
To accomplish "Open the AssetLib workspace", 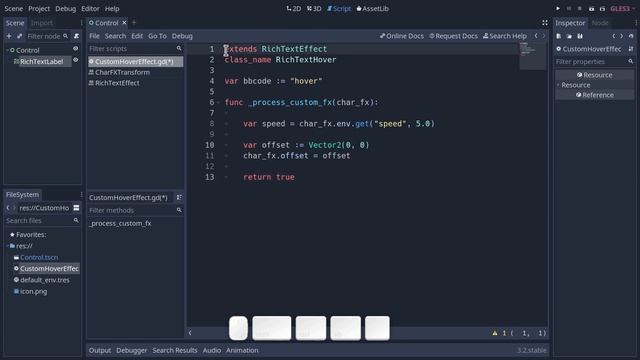I will pyautogui.click(x=372, y=9).
